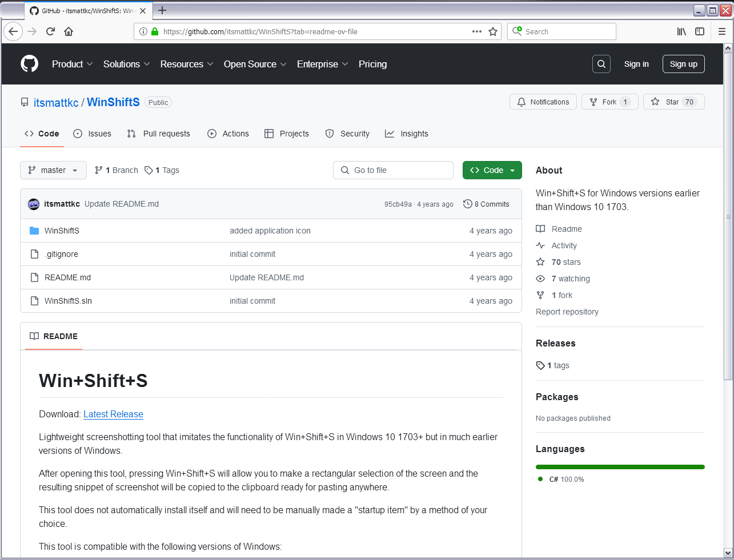Click the browser forward arrow button
The image size is (734, 560).
pos(32,31)
